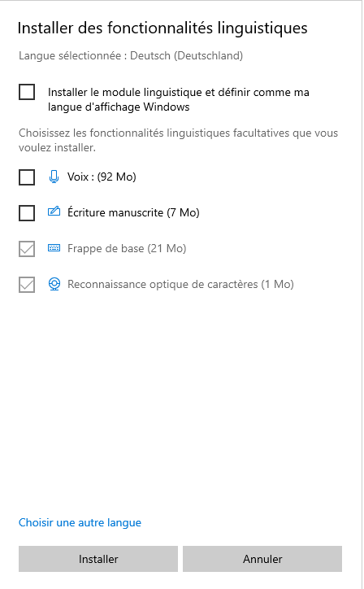This screenshot has width=364, height=589.
Task: Click the handwriting pen icon
Action: click(54, 212)
